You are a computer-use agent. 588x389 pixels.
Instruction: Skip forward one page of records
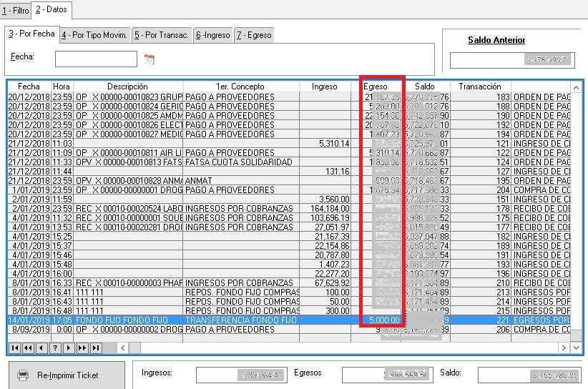[82, 348]
